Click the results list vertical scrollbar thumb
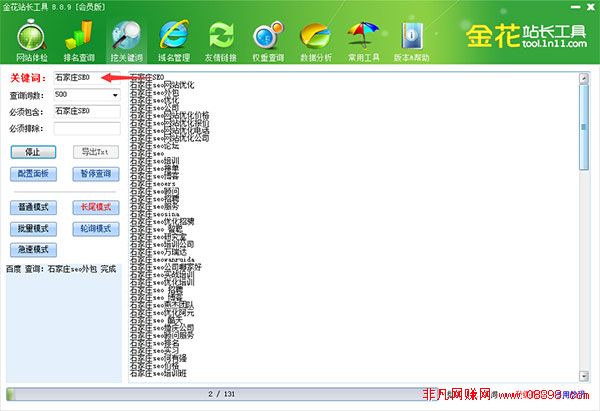Viewport: 600px width, 411px height. click(x=584, y=127)
